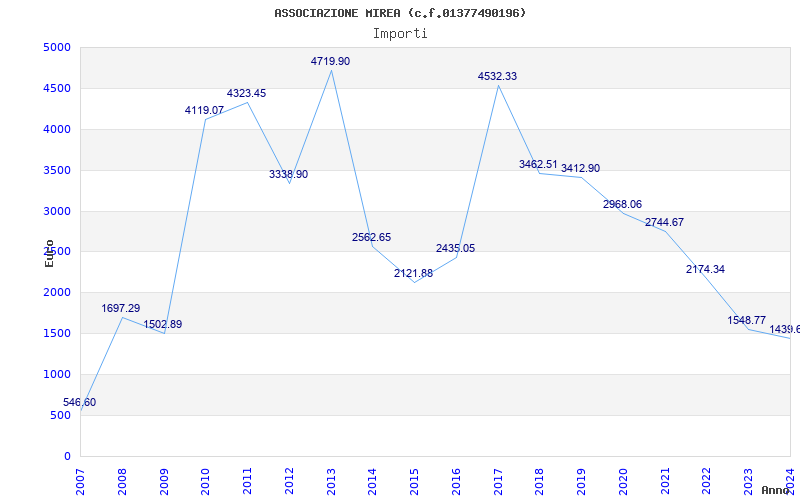Click the x-axis year 2010
This screenshot has width=800, height=500.
[206, 482]
